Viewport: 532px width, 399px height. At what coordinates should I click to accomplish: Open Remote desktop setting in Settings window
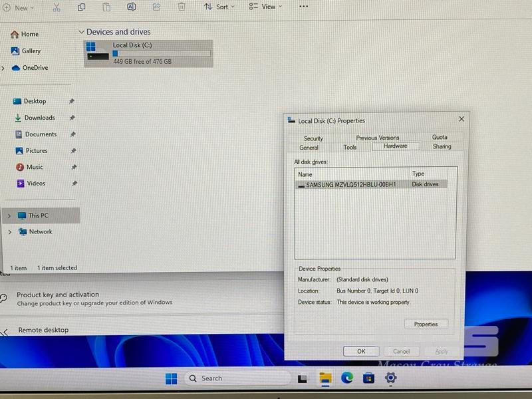coord(43,330)
